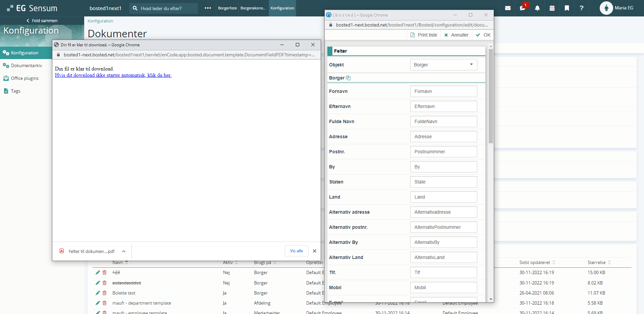The height and width of the screenshot is (314, 644).
Task: Sort by Aktiv column arrows
Action: [x=236, y=262]
